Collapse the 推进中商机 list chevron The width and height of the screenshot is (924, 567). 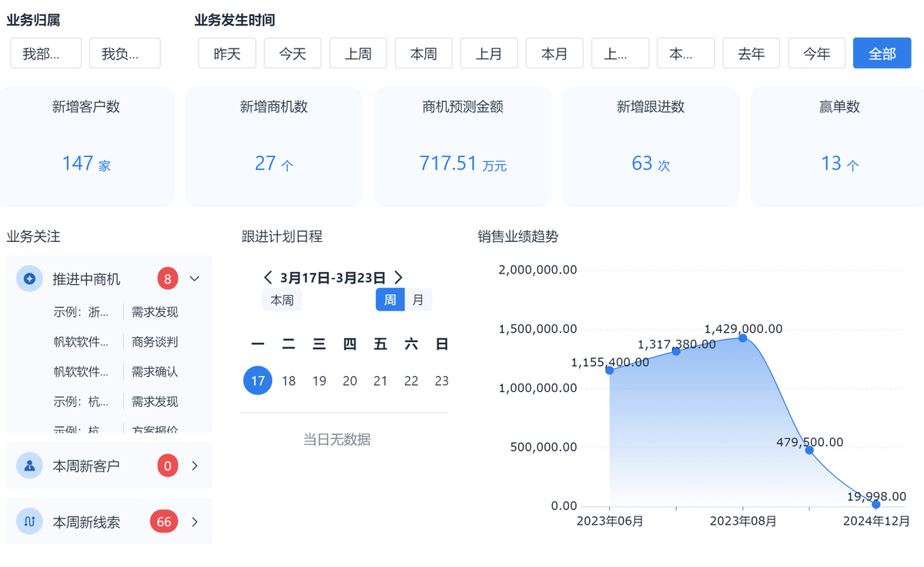(x=194, y=278)
